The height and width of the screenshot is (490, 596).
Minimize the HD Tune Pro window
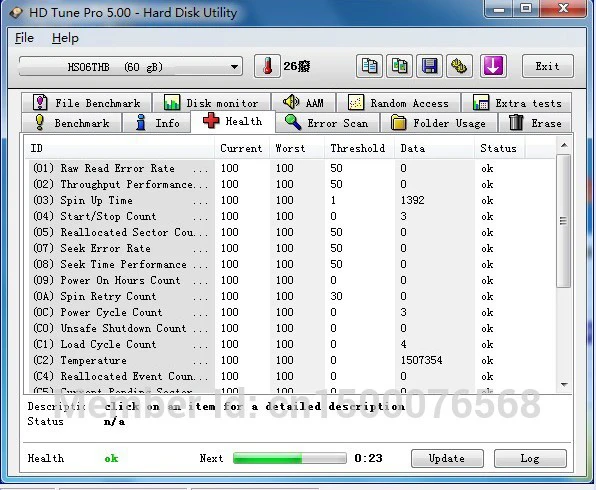point(499,8)
